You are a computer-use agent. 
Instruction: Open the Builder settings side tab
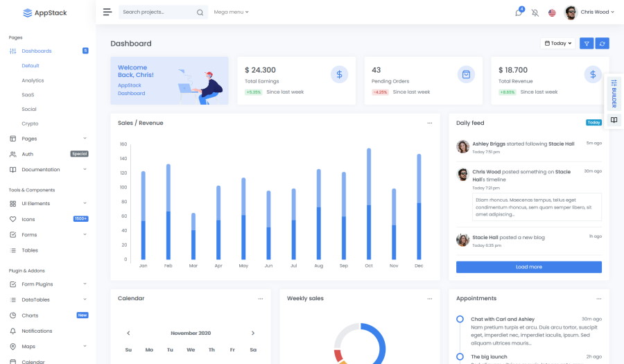pos(614,93)
